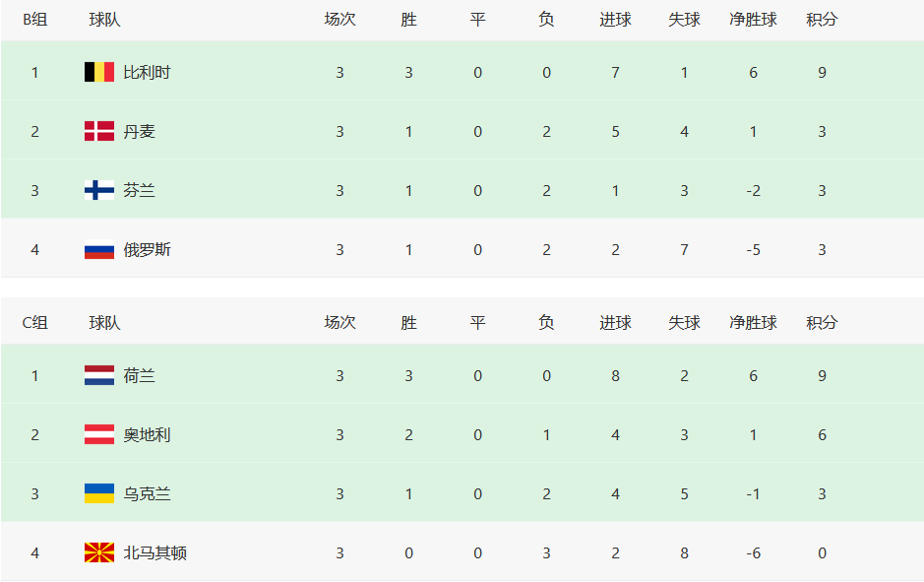Click the Finland flag icon
Screen dimensions: 924x582
point(98,190)
